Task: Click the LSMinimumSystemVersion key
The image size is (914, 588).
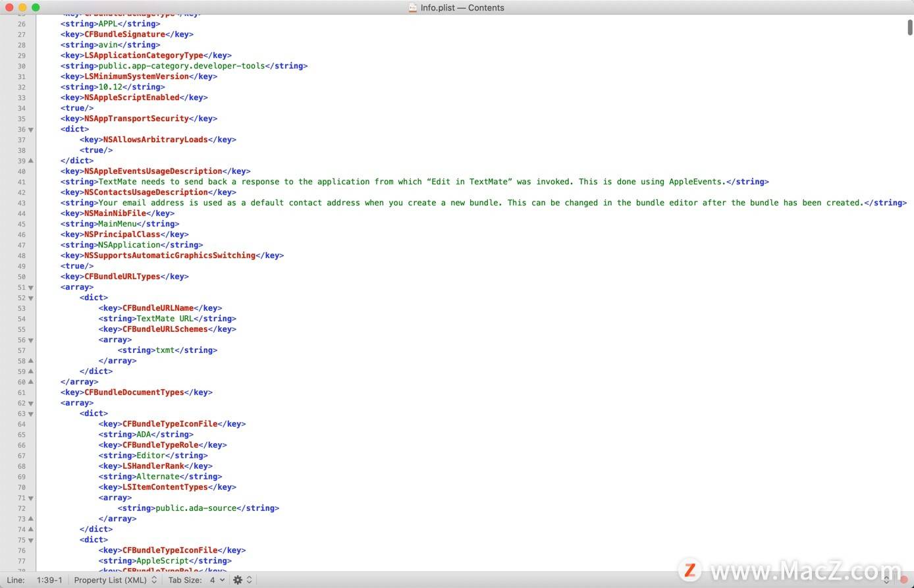Action: (136, 76)
